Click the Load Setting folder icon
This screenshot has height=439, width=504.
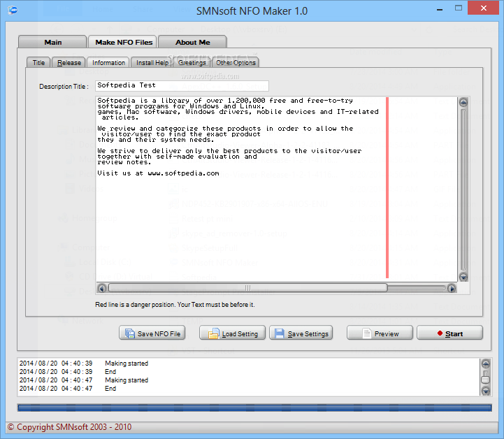213,333
